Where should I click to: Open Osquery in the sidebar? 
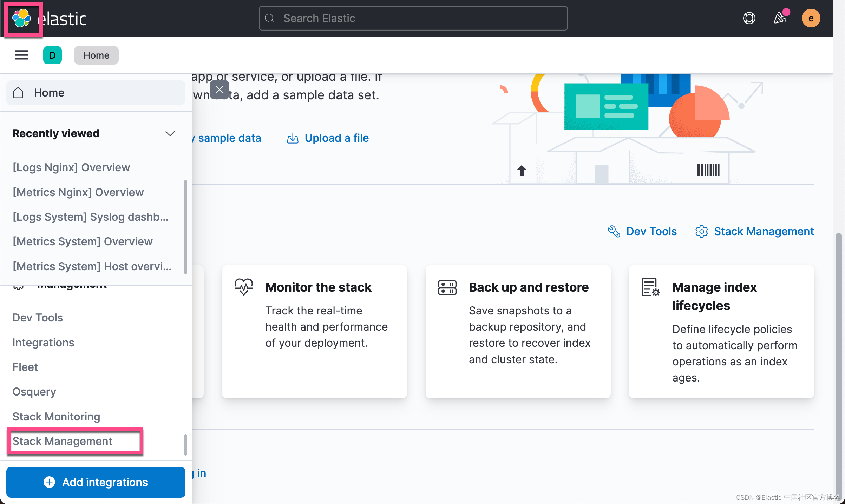[x=34, y=392]
